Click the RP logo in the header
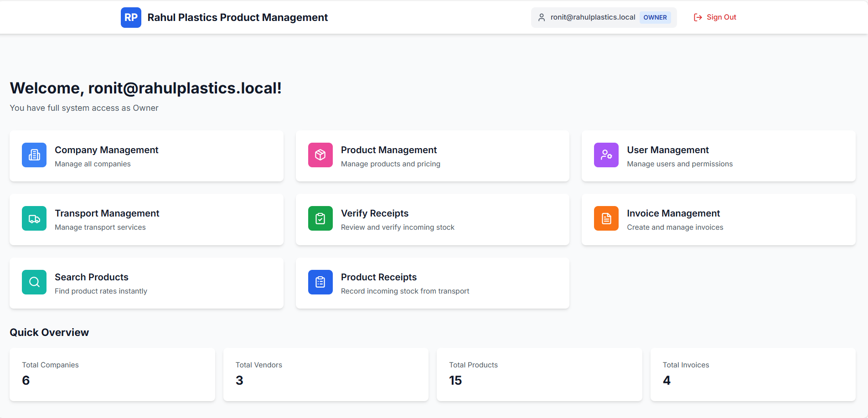Image resolution: width=868 pixels, height=418 pixels. point(131,17)
